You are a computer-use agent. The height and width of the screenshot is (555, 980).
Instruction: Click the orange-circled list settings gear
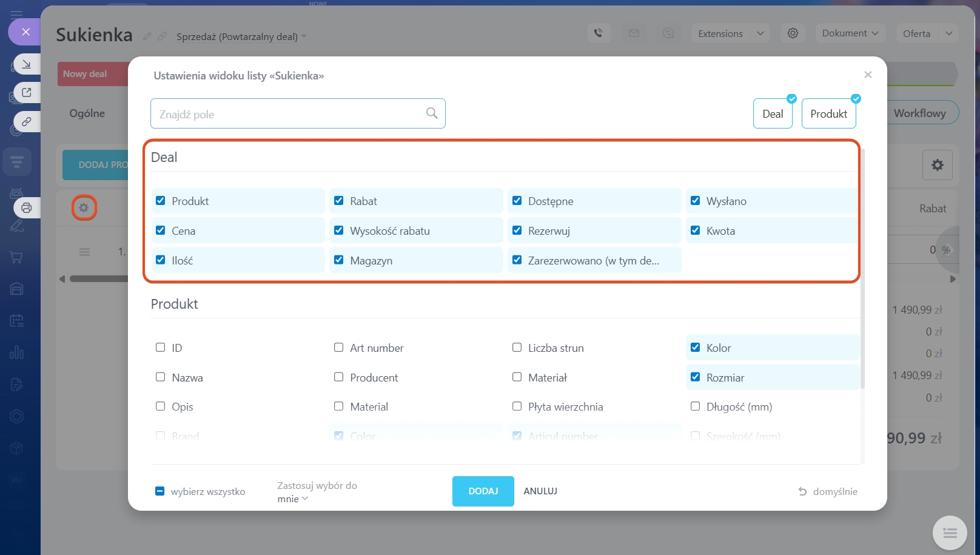pyautogui.click(x=84, y=208)
